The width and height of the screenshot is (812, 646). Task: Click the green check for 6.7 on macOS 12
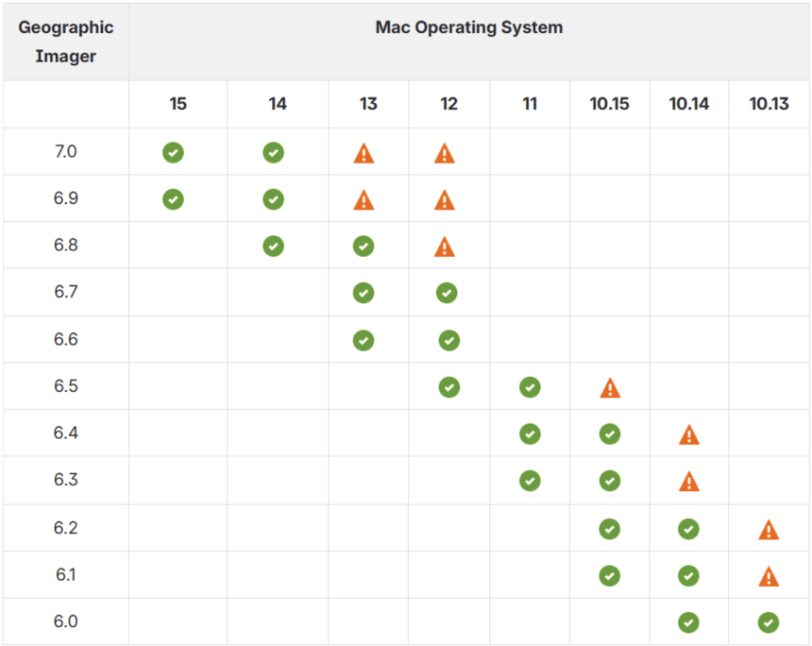[447, 293]
